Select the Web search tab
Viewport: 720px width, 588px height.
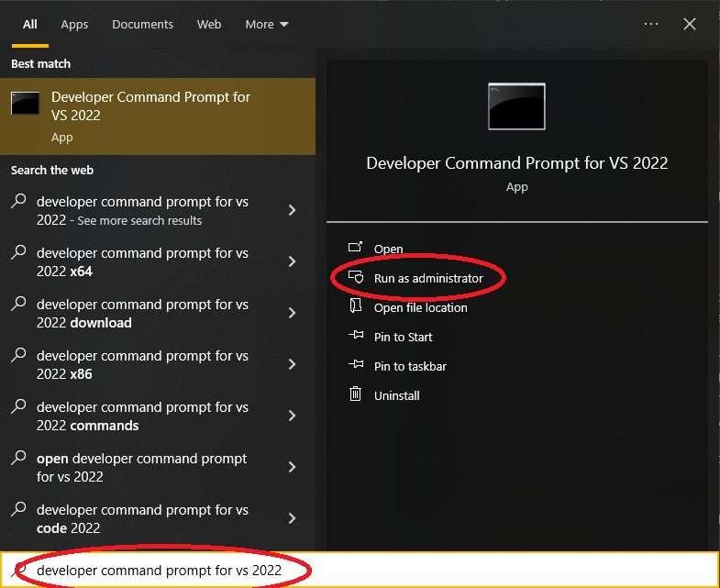[x=209, y=25]
